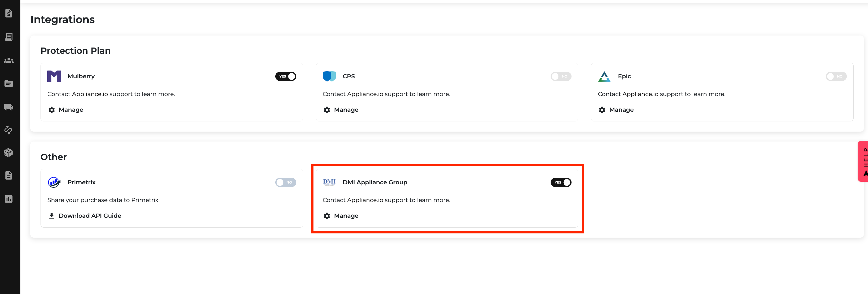868x294 pixels.
Task: Open the delivery truck icon in the sidebar
Action: click(x=9, y=107)
